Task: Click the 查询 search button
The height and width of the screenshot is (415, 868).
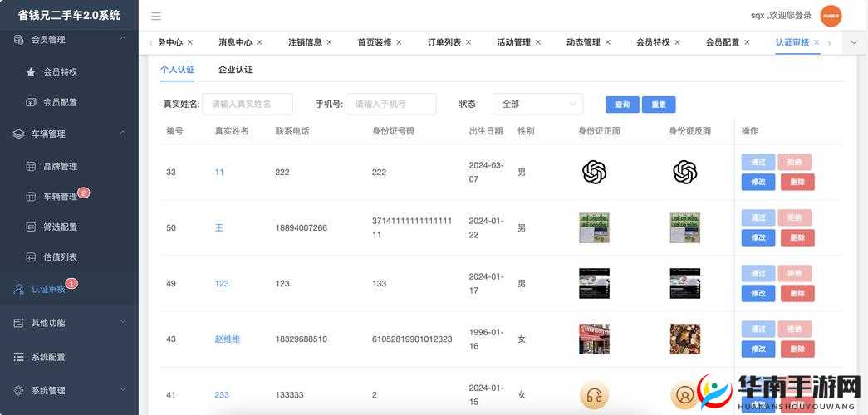Action: (622, 105)
